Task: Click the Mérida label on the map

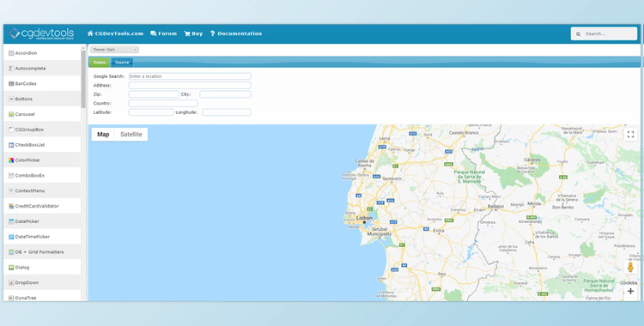Action: tap(534, 203)
